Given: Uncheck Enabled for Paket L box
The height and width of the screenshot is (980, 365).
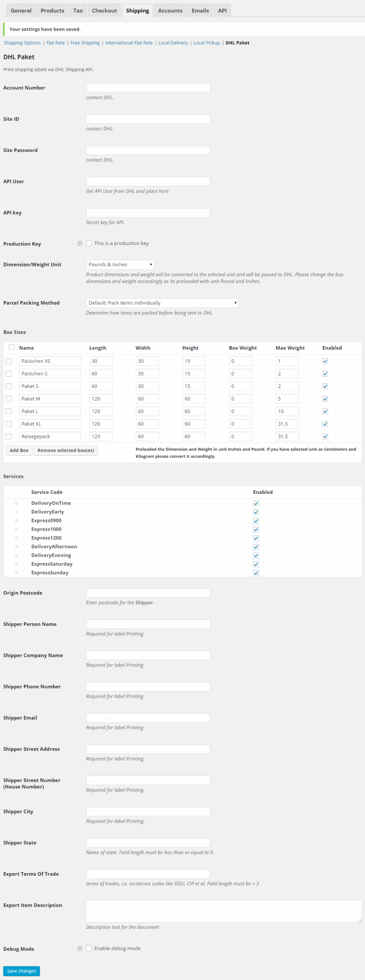Looking at the screenshot, I should click(x=325, y=412).
